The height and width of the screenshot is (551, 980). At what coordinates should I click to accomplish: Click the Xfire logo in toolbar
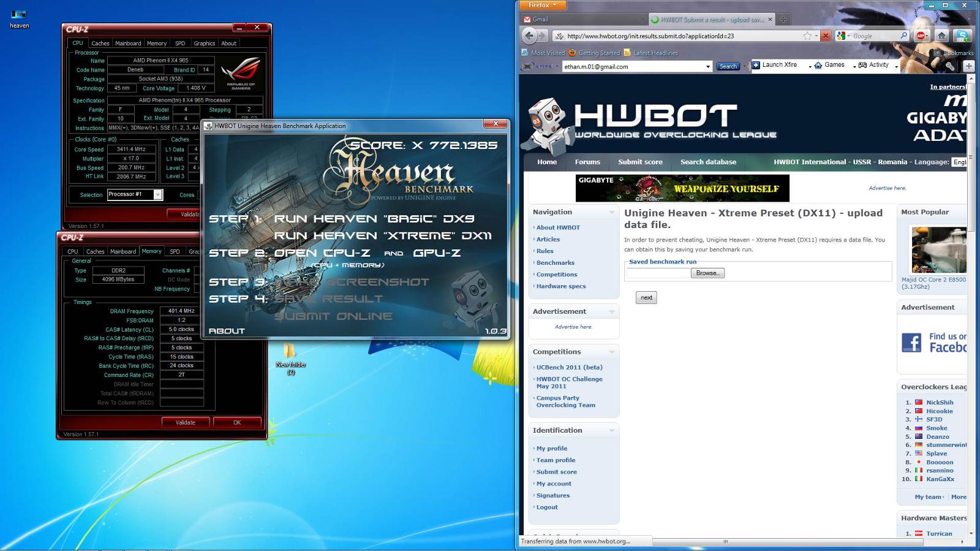pos(538,66)
